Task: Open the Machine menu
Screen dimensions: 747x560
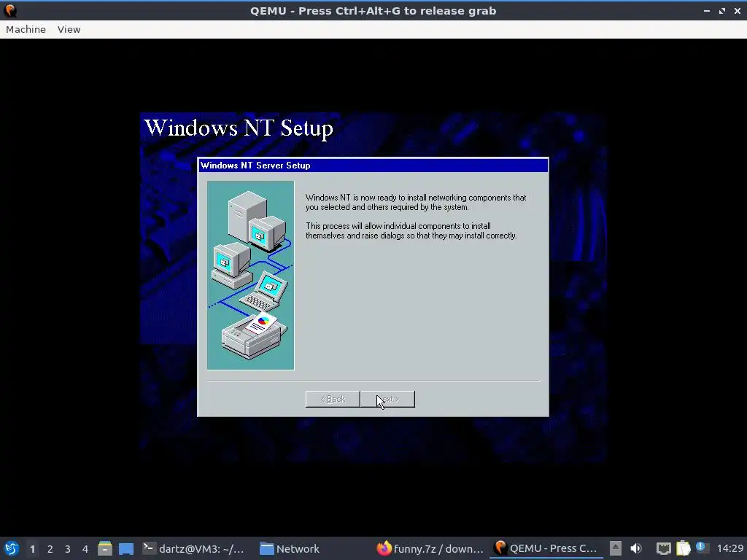Action: coord(26,29)
